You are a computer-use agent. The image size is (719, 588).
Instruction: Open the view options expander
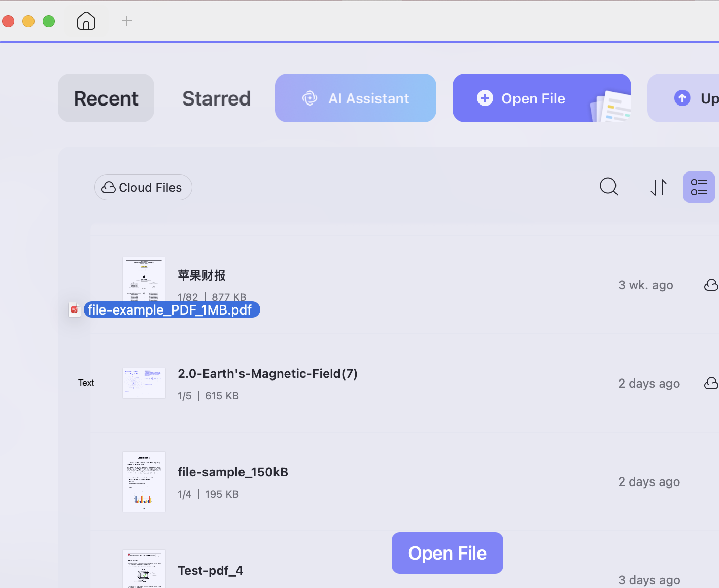(x=699, y=187)
